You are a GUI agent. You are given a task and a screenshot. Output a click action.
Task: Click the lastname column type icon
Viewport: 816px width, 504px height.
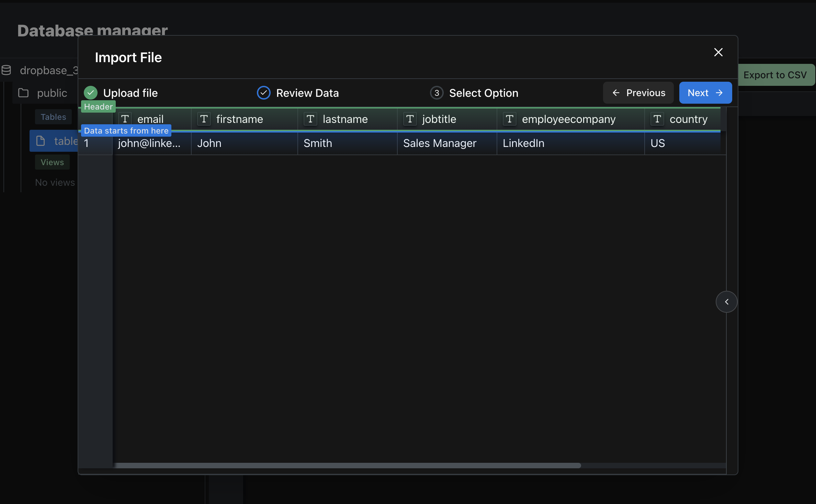(310, 119)
